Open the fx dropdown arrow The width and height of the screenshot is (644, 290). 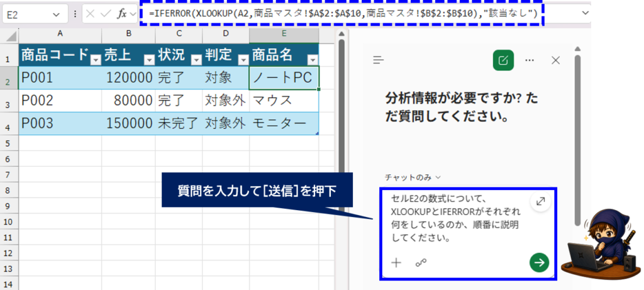pos(133,14)
